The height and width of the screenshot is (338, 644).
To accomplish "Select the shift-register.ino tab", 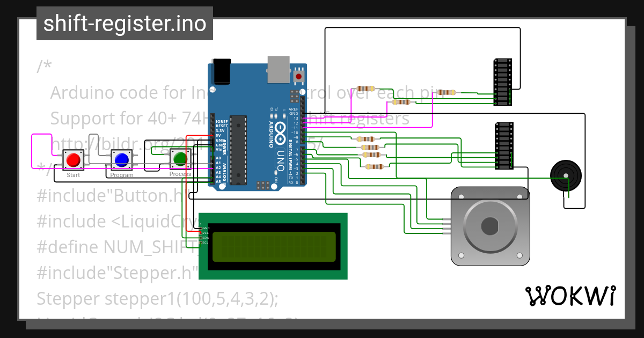I will 123,23.
